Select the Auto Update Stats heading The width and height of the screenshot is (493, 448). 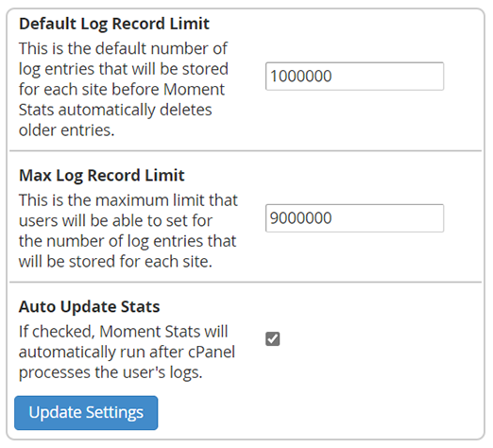[x=90, y=306]
